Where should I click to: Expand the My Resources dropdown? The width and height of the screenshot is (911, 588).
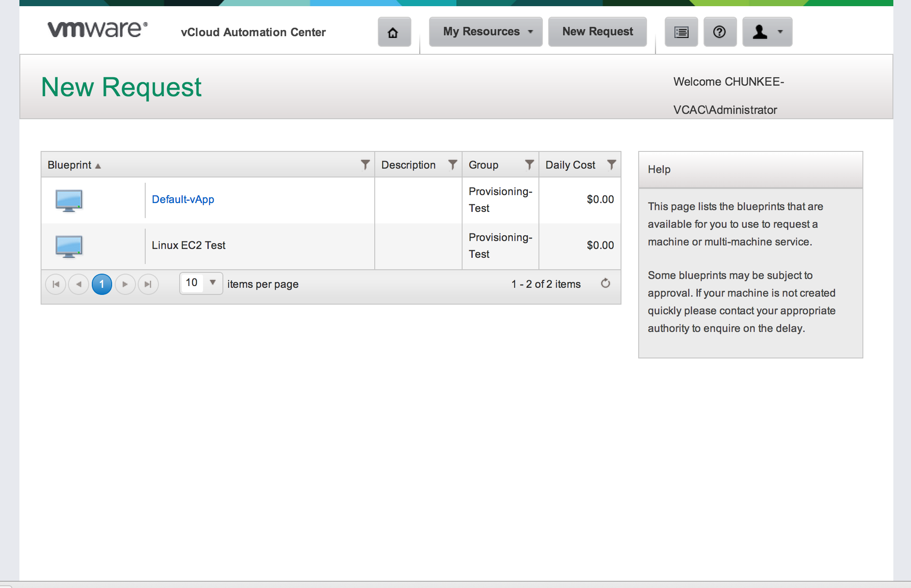486,32
